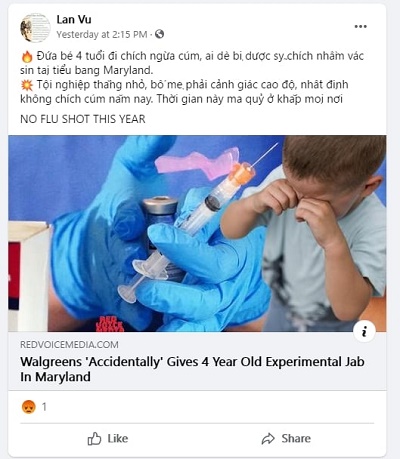The height and width of the screenshot is (459, 400).
Task: Click the globe public audience icon
Action: click(x=160, y=34)
